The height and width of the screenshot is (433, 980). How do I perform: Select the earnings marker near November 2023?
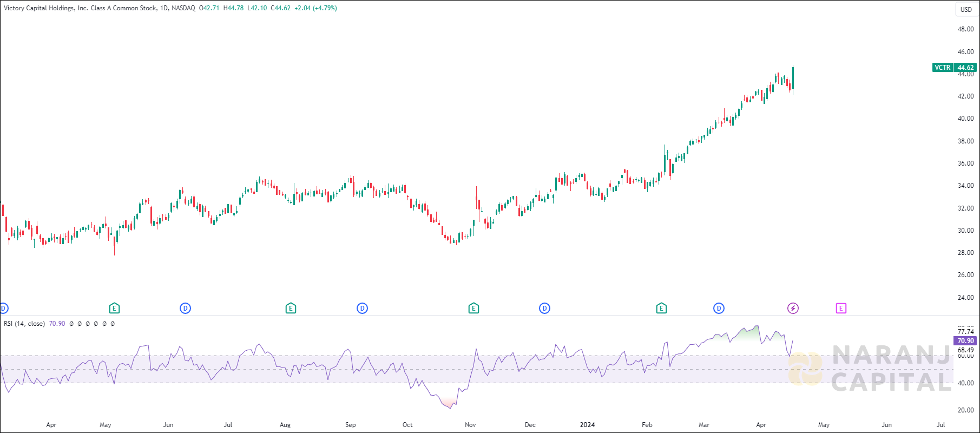(473, 309)
